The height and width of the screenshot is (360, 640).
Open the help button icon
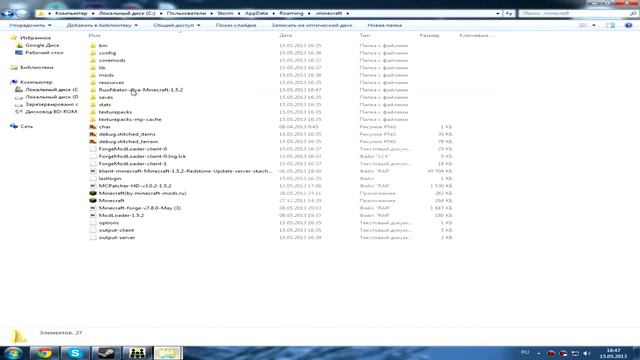[x=629, y=25]
